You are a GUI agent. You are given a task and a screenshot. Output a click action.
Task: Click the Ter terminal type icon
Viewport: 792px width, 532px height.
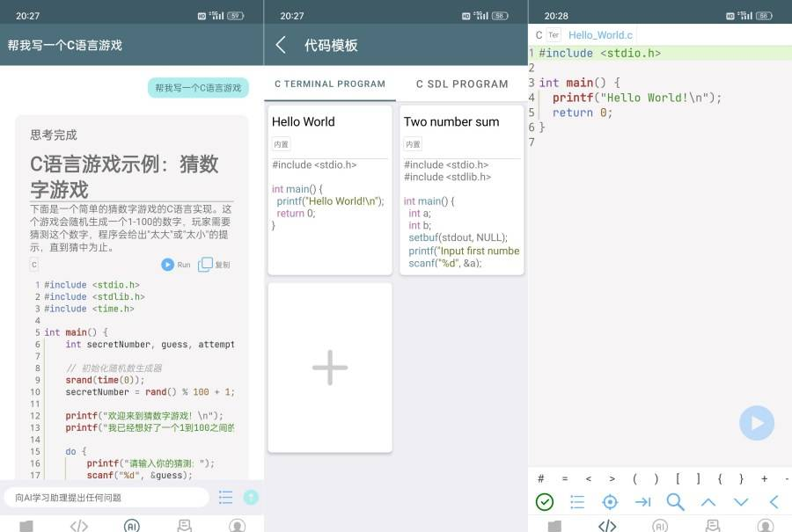[554, 35]
